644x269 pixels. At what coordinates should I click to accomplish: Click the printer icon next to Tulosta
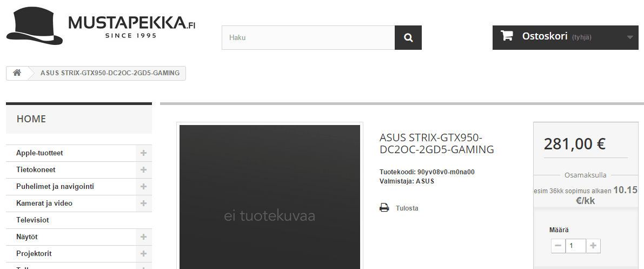coord(384,208)
